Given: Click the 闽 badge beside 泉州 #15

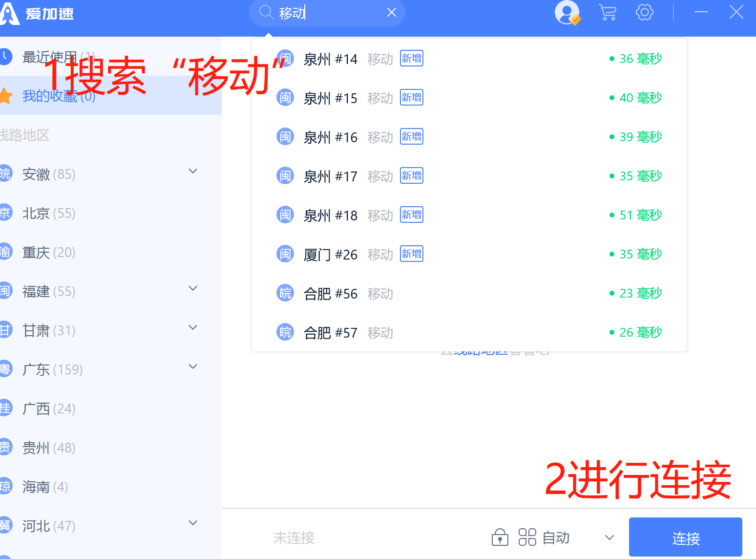Looking at the screenshot, I should (x=285, y=98).
